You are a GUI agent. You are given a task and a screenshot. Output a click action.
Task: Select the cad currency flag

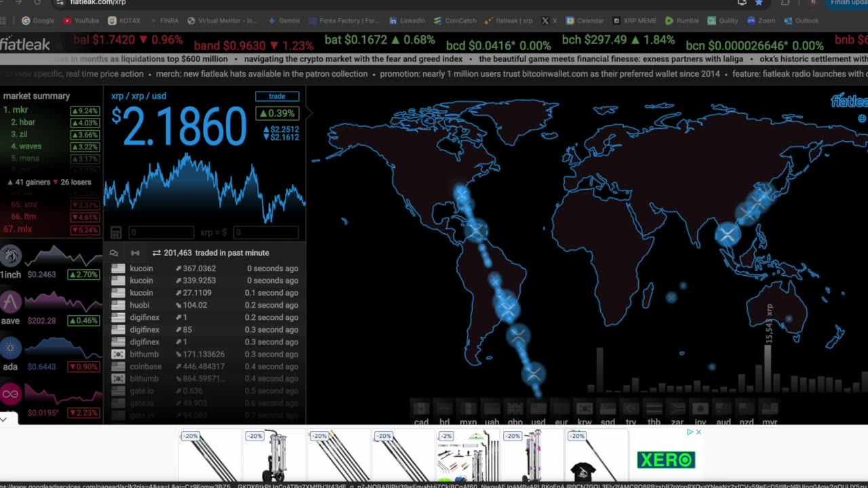point(421,409)
